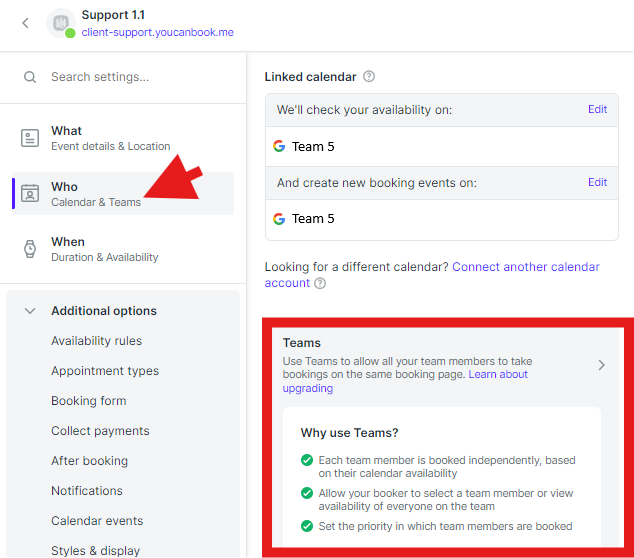This screenshot has width=634, height=558.
Task: Expand the Teams panel chevron
Action: (x=601, y=365)
